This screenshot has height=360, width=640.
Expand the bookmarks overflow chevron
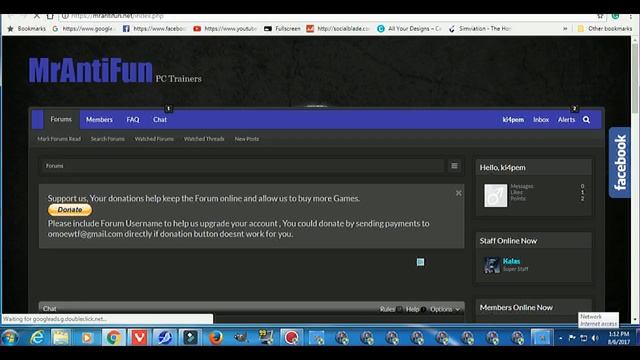coord(565,29)
